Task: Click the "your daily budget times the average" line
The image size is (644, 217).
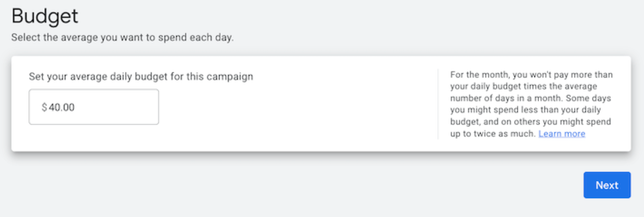Action: pos(523,86)
